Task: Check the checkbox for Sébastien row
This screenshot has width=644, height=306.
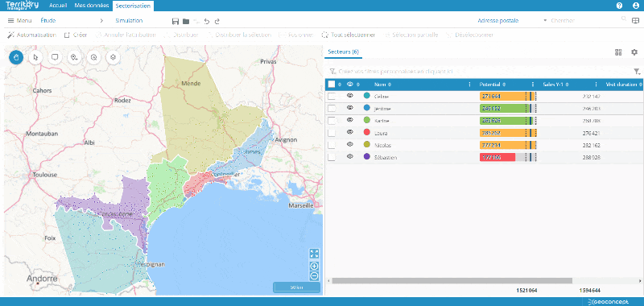Action: pos(332,157)
